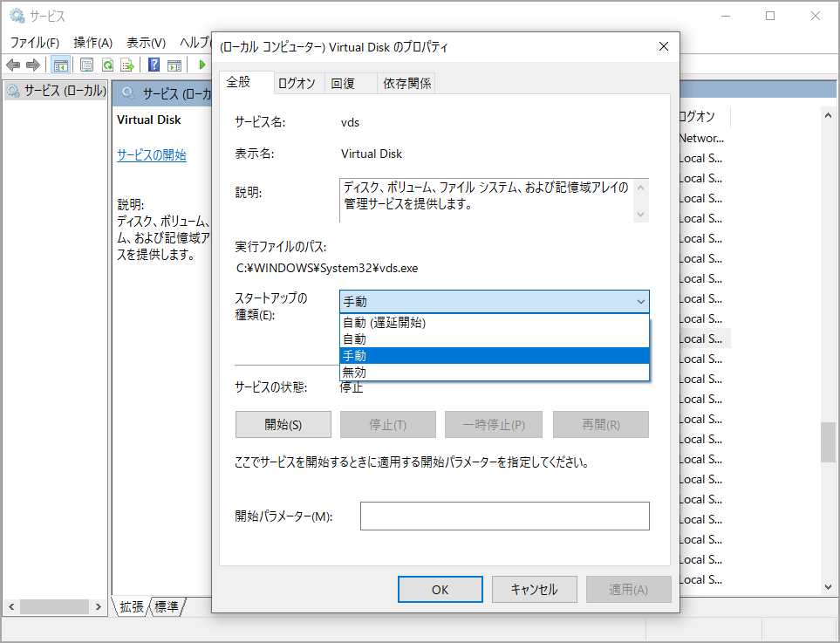Select 無効 startup type option
Screen dimensions: 840x643
click(495, 373)
